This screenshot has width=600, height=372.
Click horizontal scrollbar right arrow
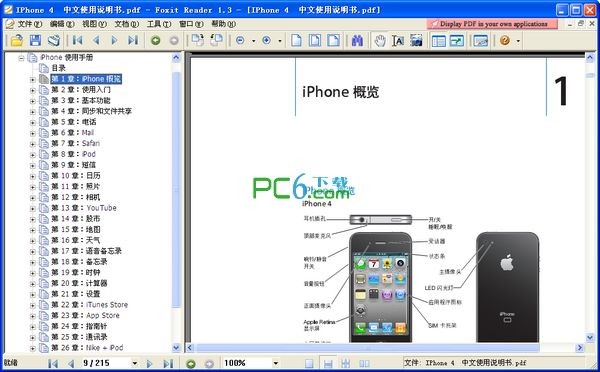point(580,348)
